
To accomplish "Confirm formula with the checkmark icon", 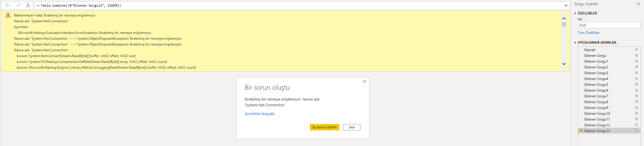I will point(18,5).
